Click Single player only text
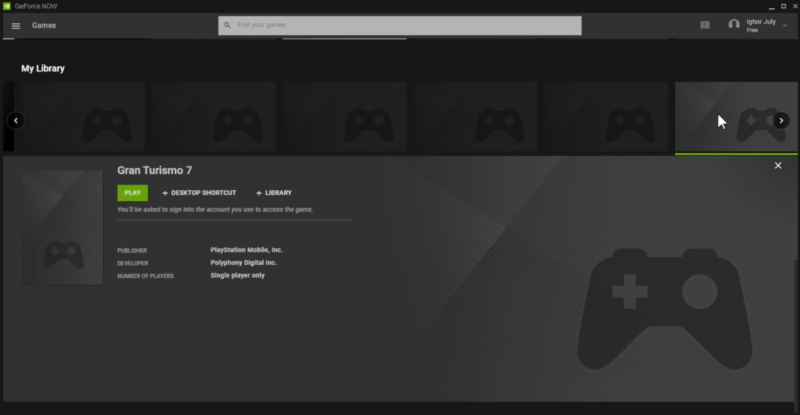 pyautogui.click(x=237, y=276)
